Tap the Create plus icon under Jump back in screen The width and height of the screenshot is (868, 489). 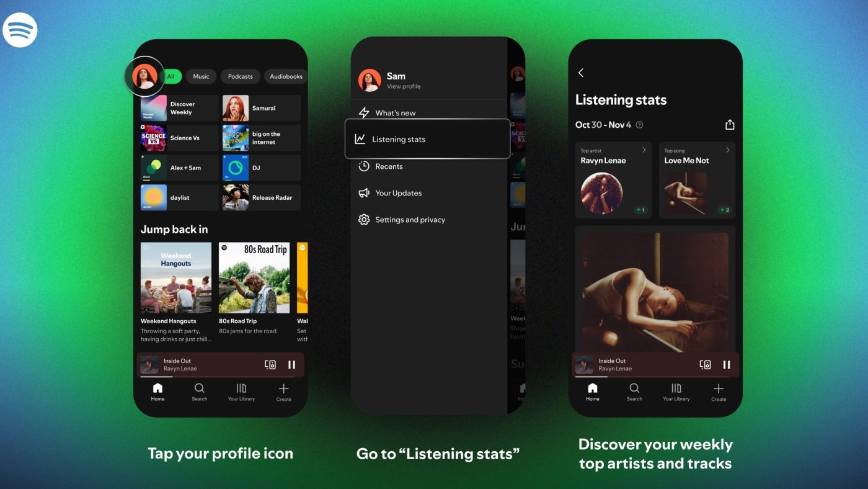(283, 392)
